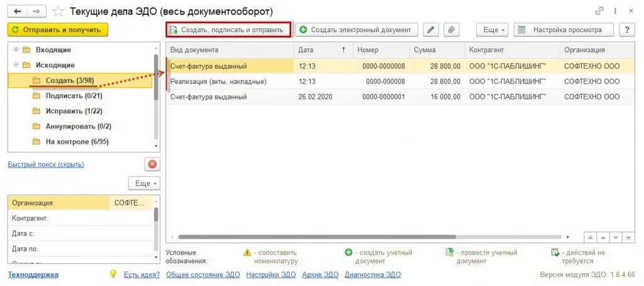Open the three-dot window menu
Viewport: 644px width, 286px height.
(615, 11)
